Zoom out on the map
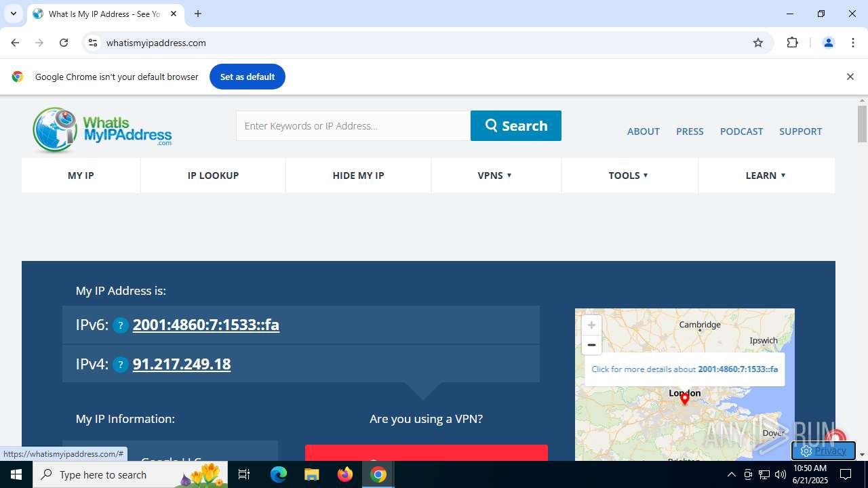Screen dimensions: 868x488 coord(591,344)
